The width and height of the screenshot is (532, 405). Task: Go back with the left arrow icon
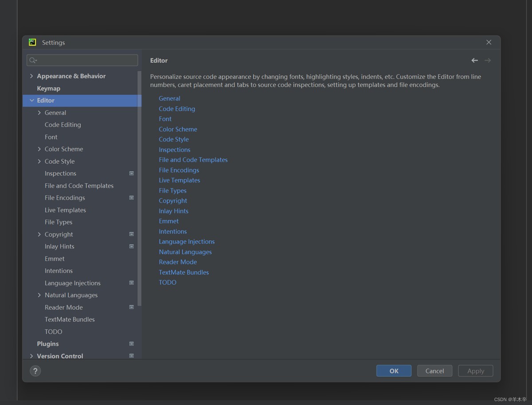tap(475, 60)
